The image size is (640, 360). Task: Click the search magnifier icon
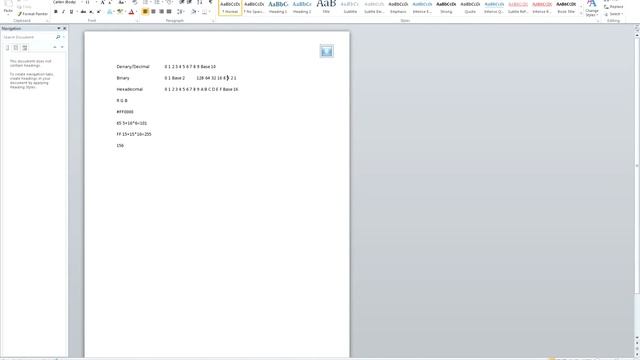58,37
